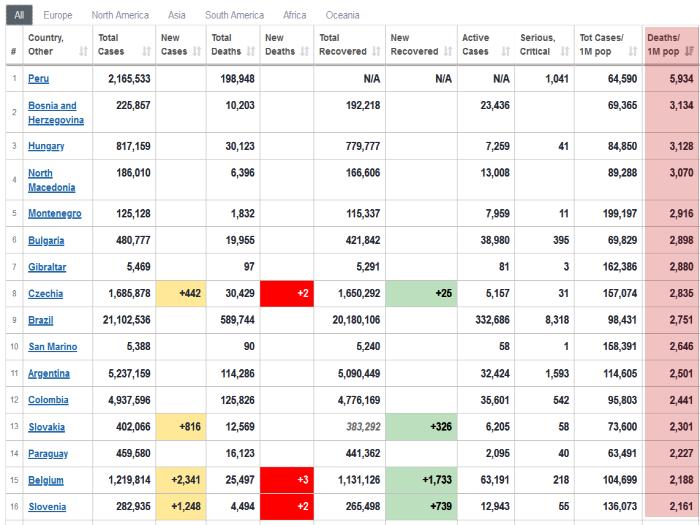Sort by New Recovered column arrows
Viewport: 700px width, 525px height.
pyautogui.click(x=448, y=51)
